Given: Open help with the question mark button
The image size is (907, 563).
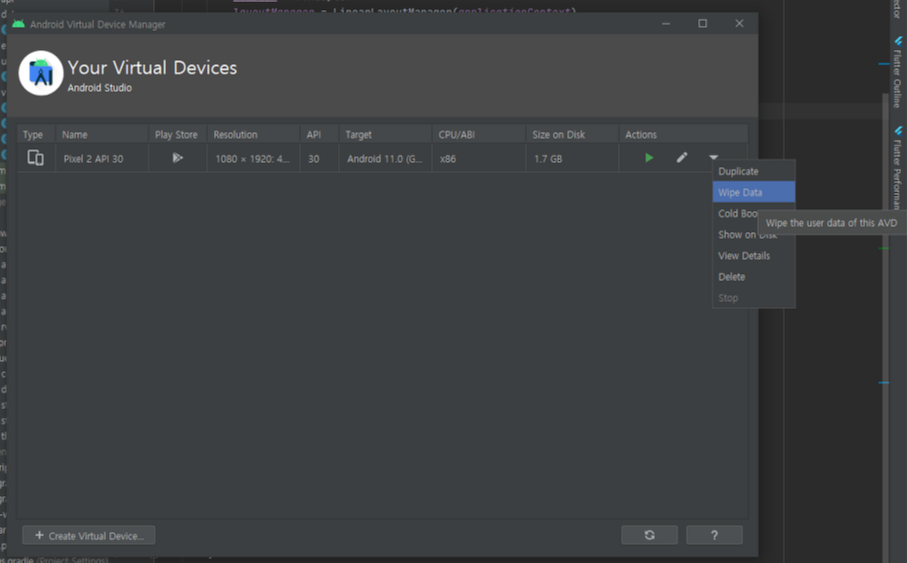Looking at the screenshot, I should click(714, 535).
